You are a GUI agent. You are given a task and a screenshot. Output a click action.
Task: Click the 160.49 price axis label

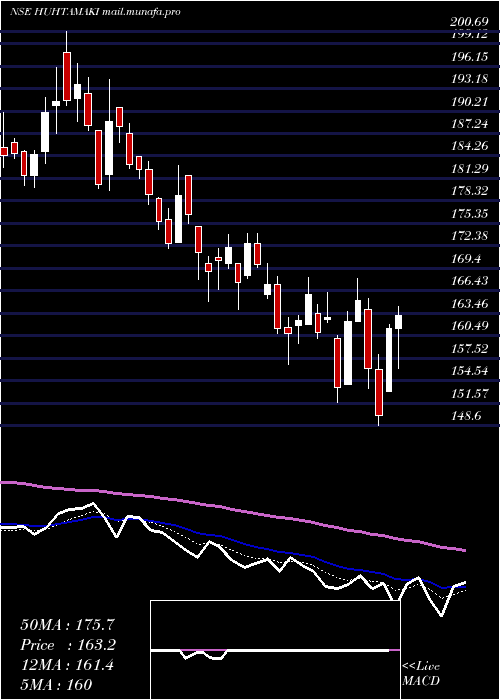click(470, 326)
